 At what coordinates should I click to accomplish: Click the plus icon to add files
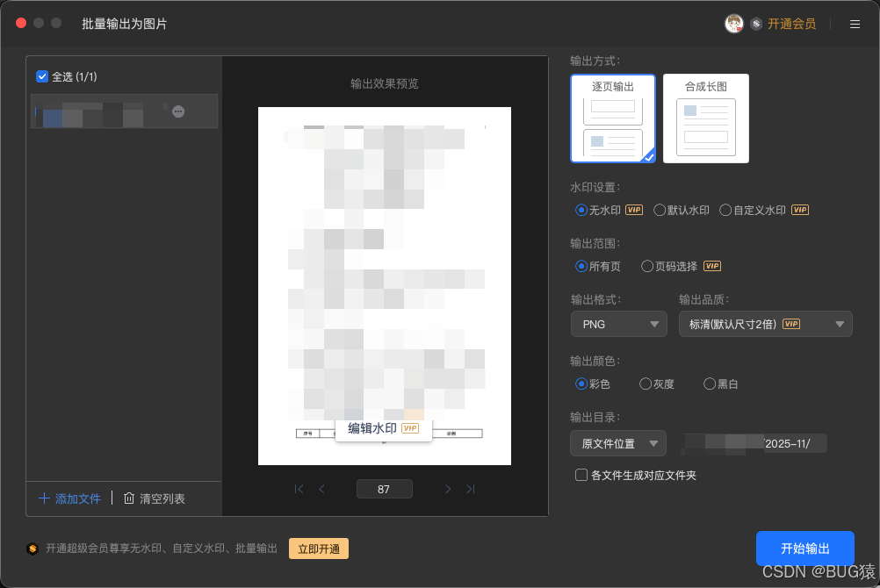click(x=44, y=498)
